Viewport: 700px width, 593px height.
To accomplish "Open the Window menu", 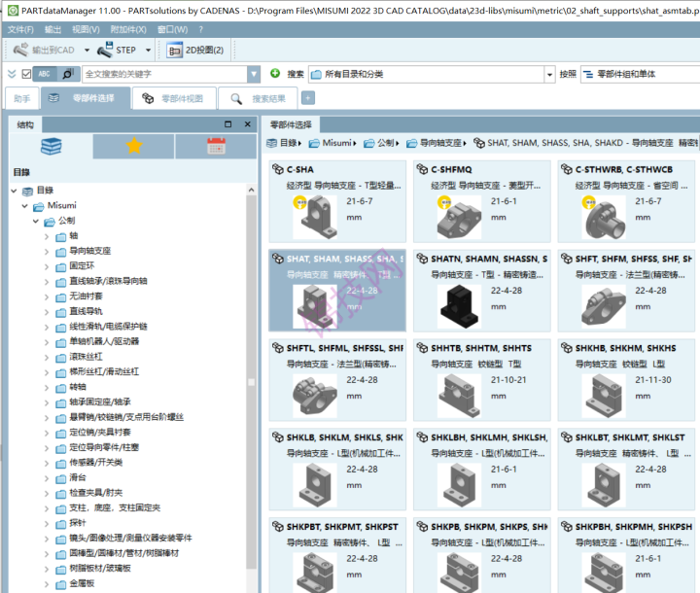I will tap(173, 29).
